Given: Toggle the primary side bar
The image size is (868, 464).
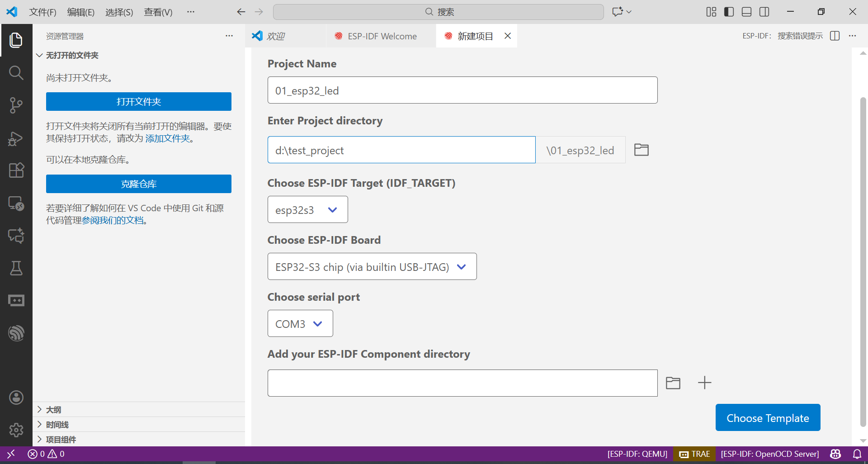Looking at the screenshot, I should (x=729, y=12).
